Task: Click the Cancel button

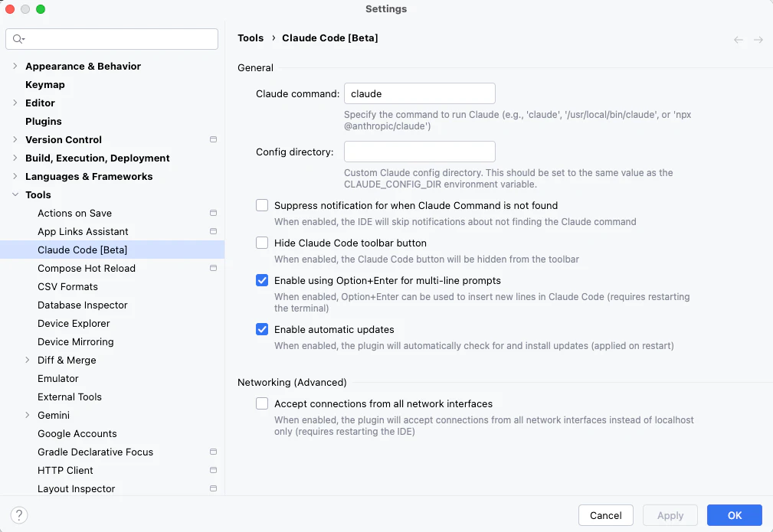Action: (x=605, y=515)
